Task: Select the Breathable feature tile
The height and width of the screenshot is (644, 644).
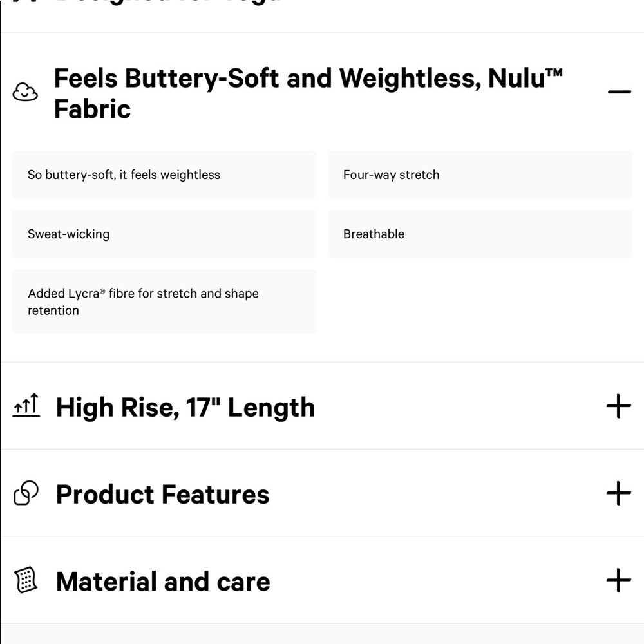Action: (480, 234)
